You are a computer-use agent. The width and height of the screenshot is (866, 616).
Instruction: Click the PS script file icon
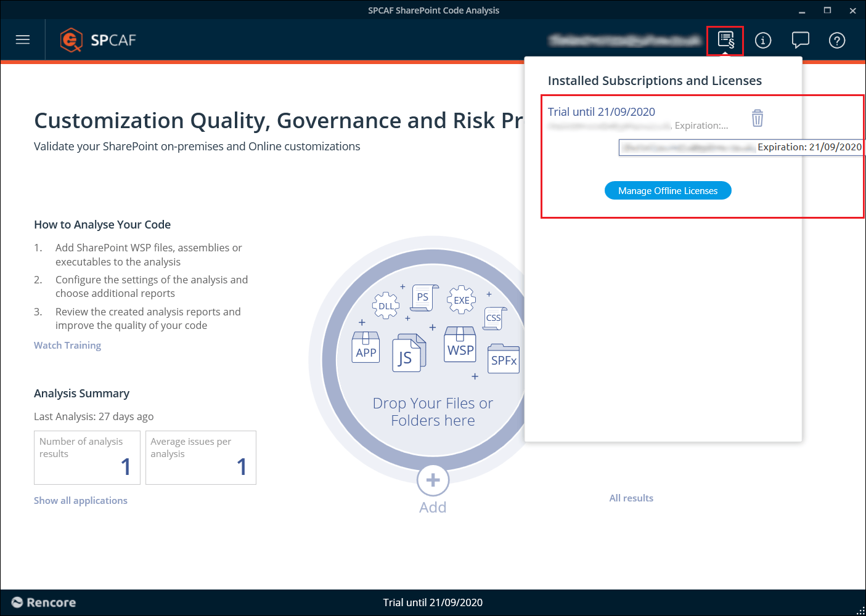[423, 298]
